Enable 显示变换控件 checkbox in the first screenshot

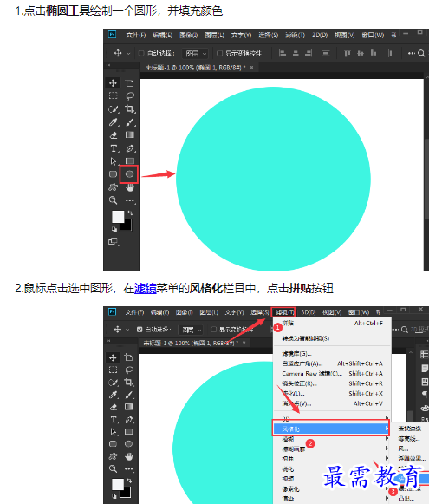click(219, 54)
